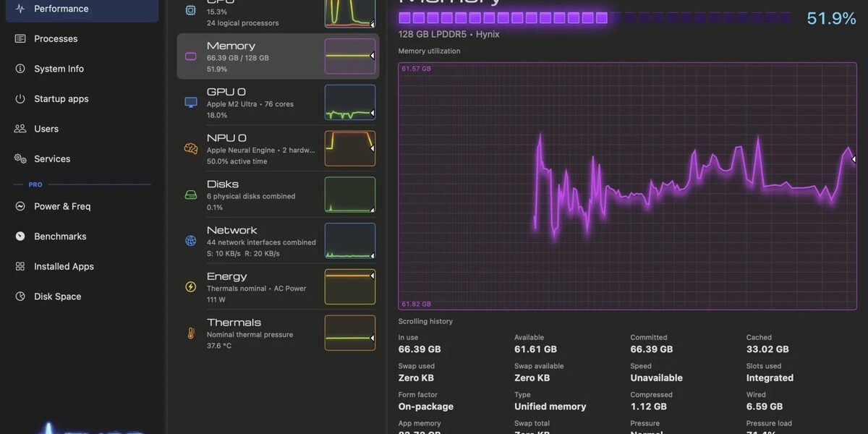Click the In use 66.39 GB value
868x434 pixels.
(420, 349)
